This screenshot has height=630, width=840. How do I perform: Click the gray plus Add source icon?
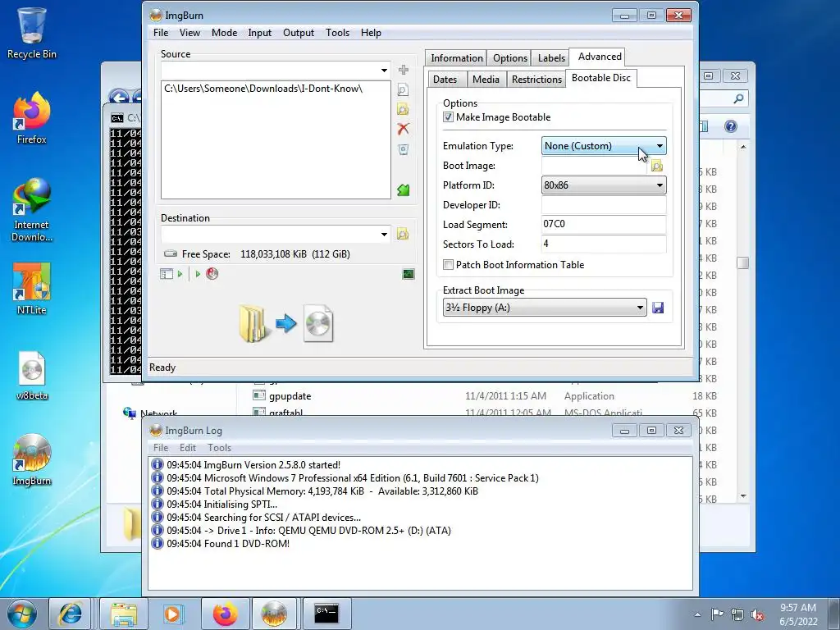point(404,70)
